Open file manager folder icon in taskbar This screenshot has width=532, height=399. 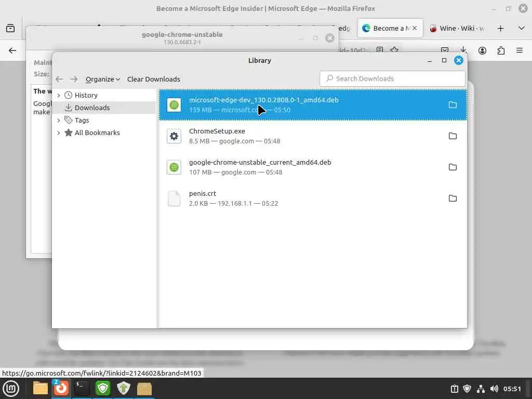pos(41,389)
